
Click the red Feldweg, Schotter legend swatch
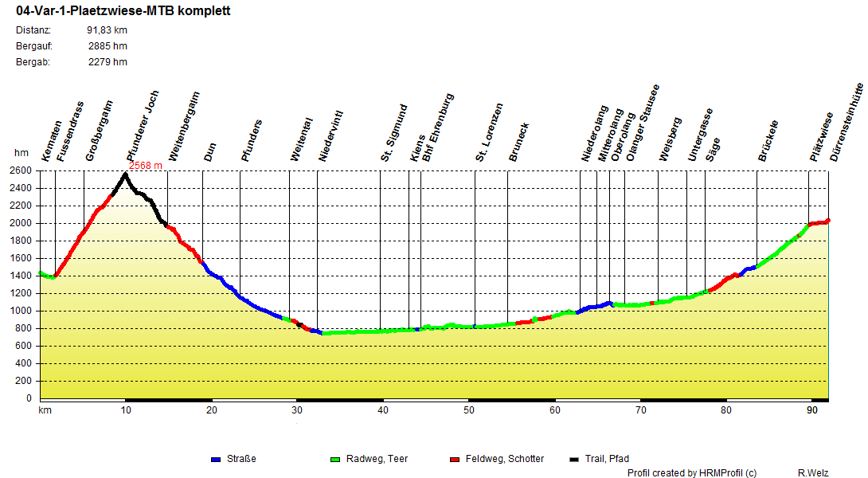pos(455,460)
